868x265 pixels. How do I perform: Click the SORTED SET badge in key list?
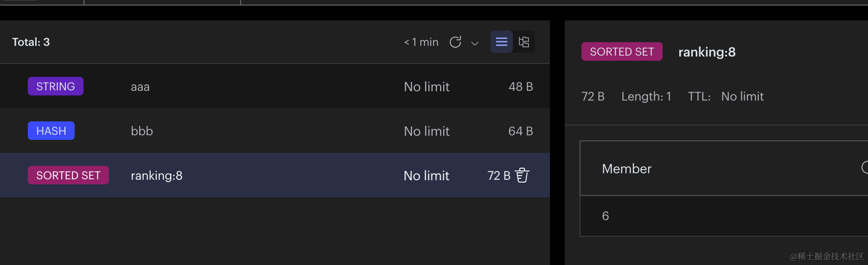pos(68,176)
